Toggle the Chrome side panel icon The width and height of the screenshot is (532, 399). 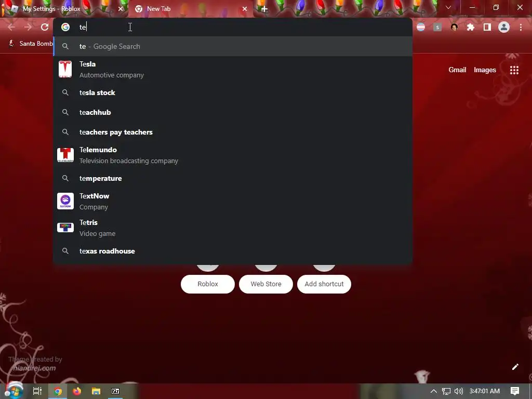pos(487,27)
